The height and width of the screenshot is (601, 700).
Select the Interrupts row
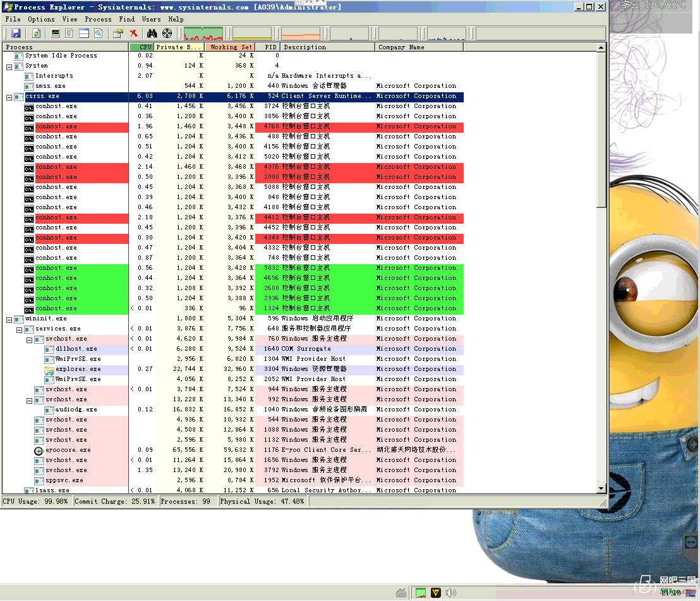pos(233,76)
